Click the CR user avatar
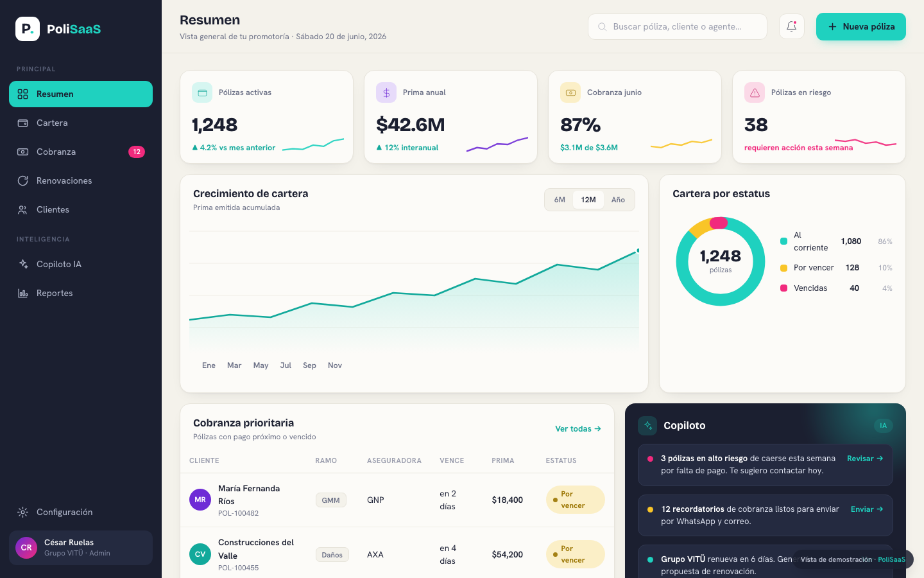Viewport: 924px width, 578px height. point(26,548)
